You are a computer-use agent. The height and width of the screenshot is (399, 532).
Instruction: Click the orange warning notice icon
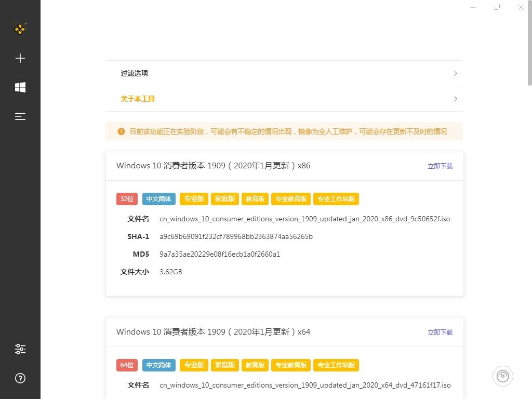click(x=121, y=131)
